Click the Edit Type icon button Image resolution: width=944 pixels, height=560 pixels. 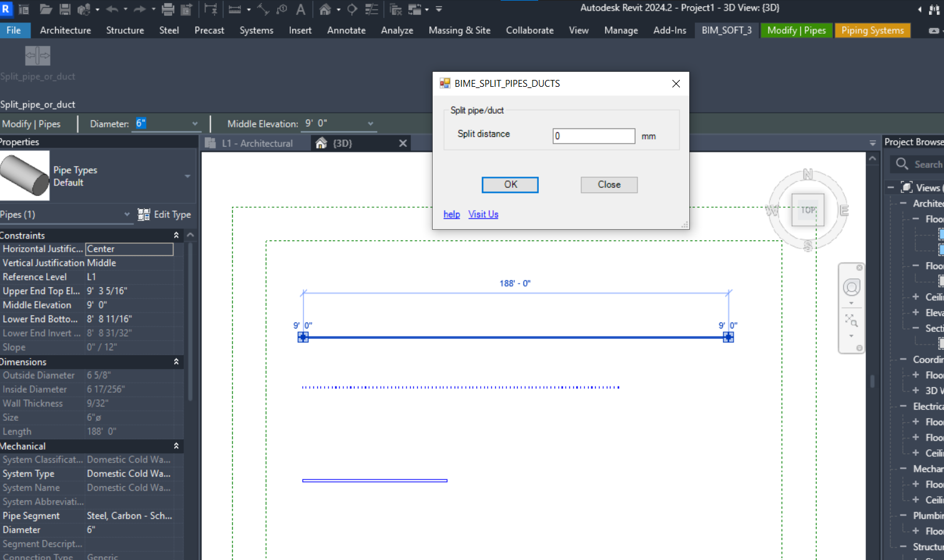[x=164, y=215]
